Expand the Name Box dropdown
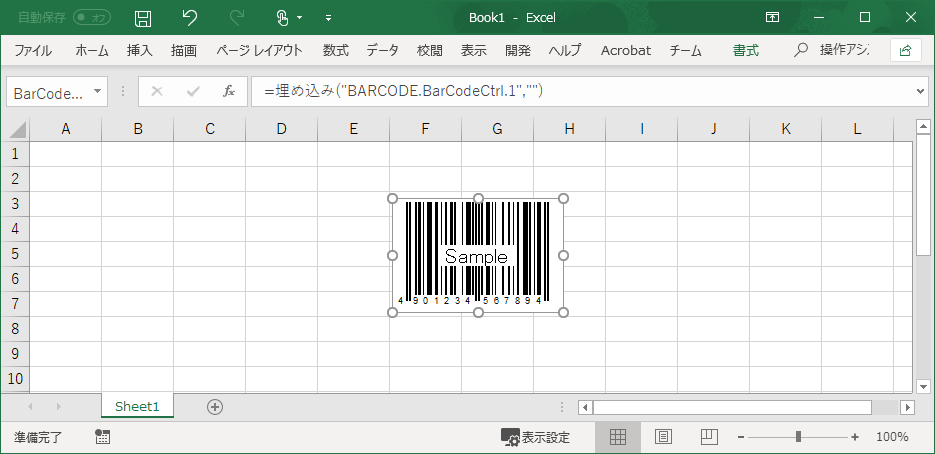Image resolution: width=935 pixels, height=454 pixels. (x=98, y=92)
